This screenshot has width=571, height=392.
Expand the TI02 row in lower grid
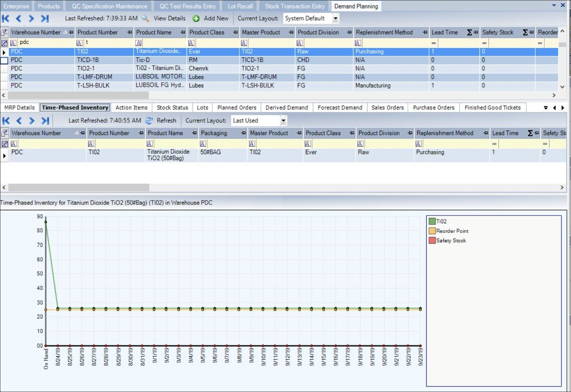coord(4,156)
